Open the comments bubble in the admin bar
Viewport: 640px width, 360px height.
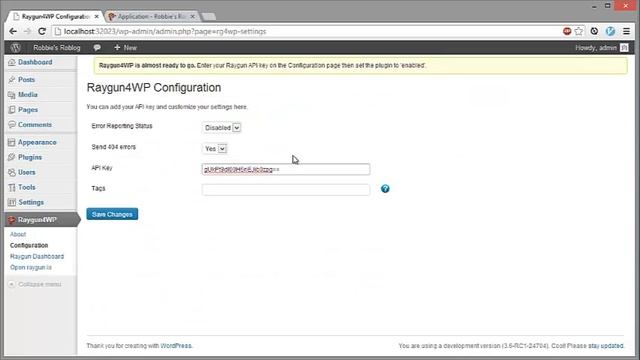click(x=97, y=48)
